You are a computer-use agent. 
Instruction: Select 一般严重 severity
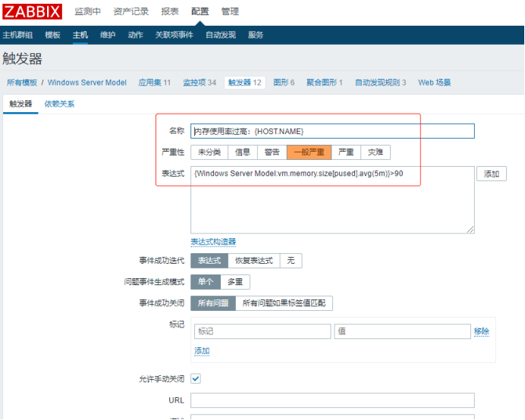[x=309, y=152]
